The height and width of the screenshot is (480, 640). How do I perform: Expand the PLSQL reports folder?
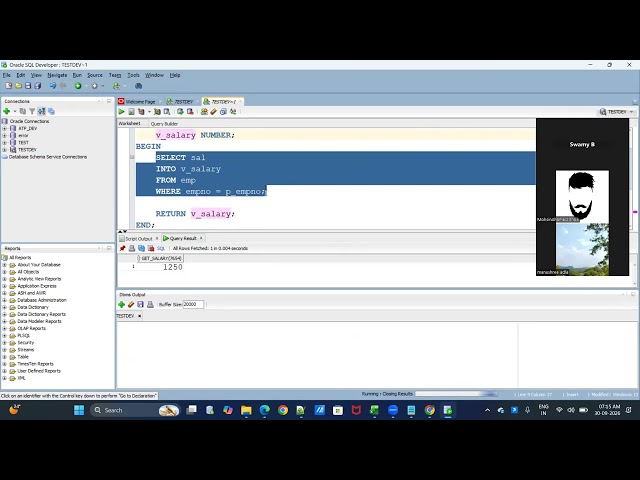pyautogui.click(x=4, y=336)
